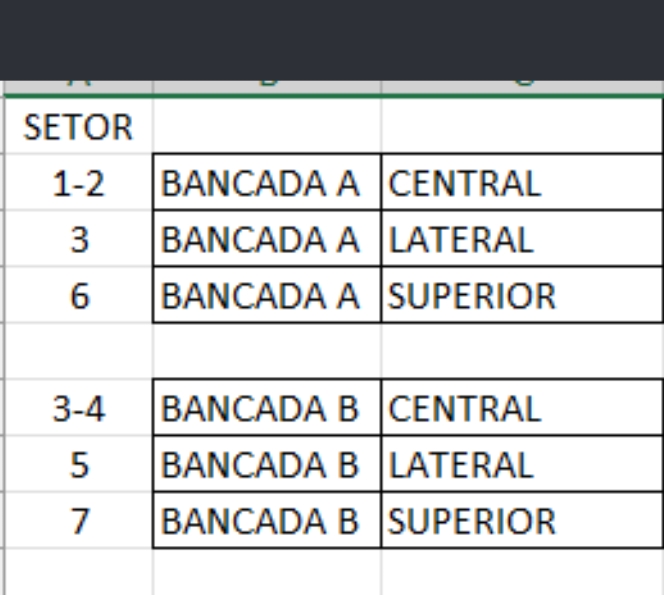The width and height of the screenshot is (664, 595).
Task: Select the LATERAL cell for BANCADA B
Action: point(523,464)
